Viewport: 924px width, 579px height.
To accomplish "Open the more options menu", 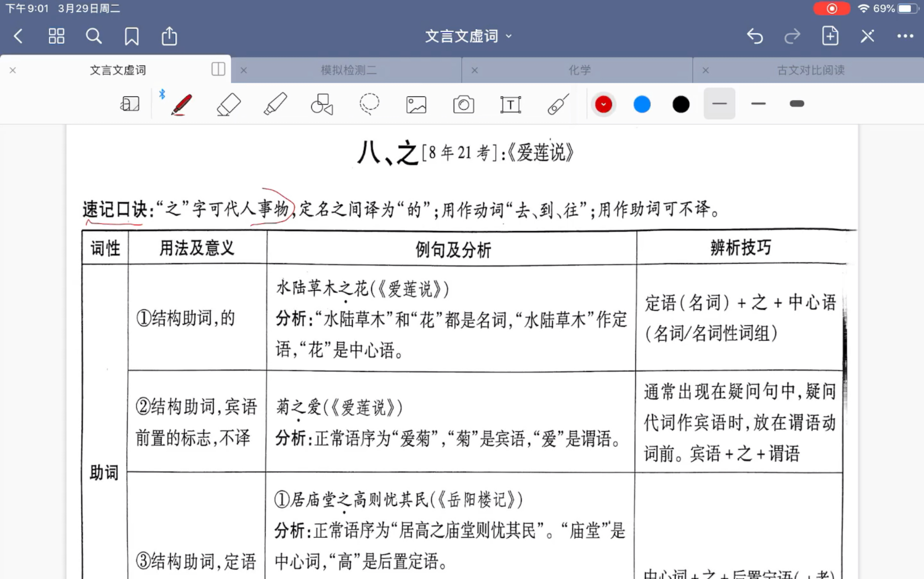I will pos(905,36).
